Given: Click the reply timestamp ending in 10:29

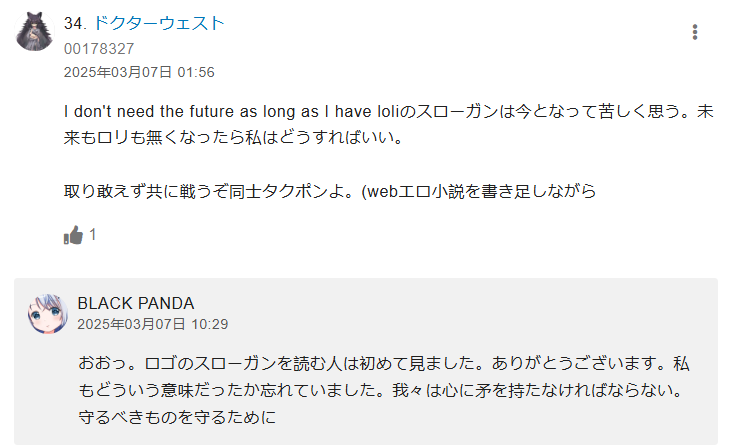Looking at the screenshot, I should click(x=152, y=324).
